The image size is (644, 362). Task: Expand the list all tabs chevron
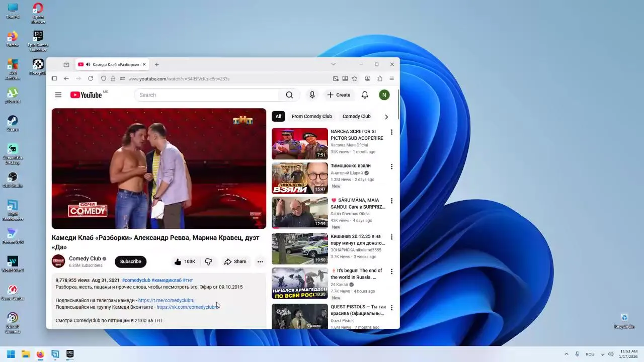point(333,64)
